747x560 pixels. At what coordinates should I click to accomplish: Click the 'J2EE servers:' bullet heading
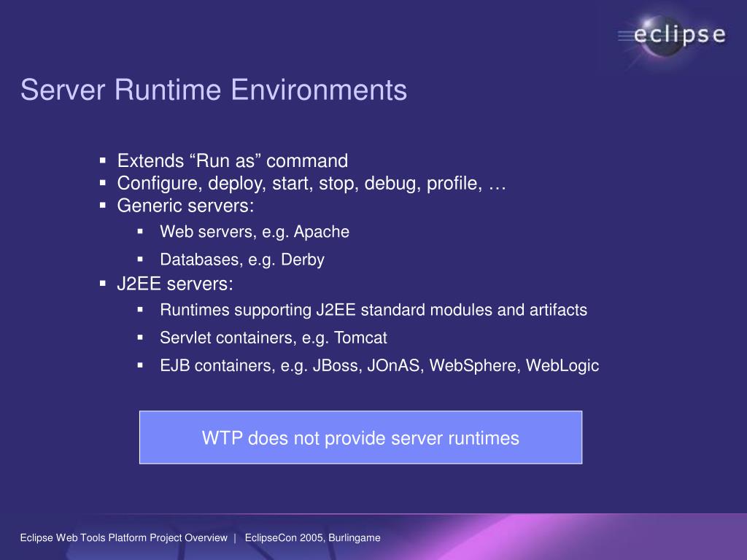(x=175, y=284)
